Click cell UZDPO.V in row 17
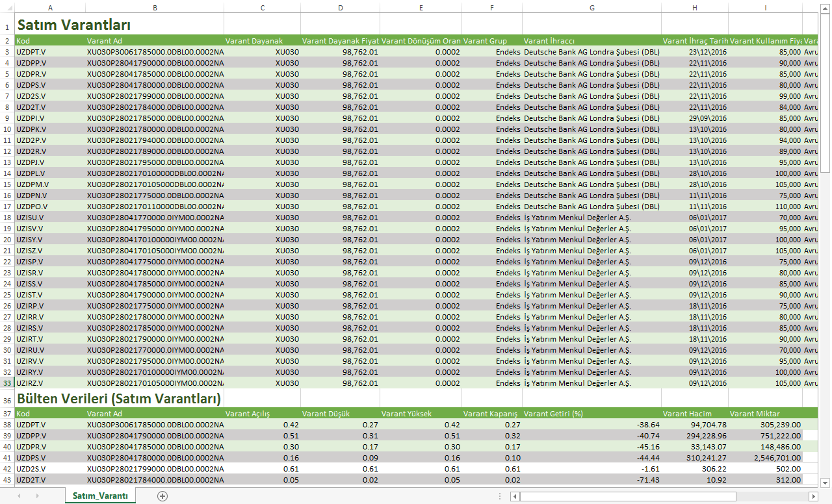Image resolution: width=832 pixels, height=504 pixels. (x=50, y=207)
